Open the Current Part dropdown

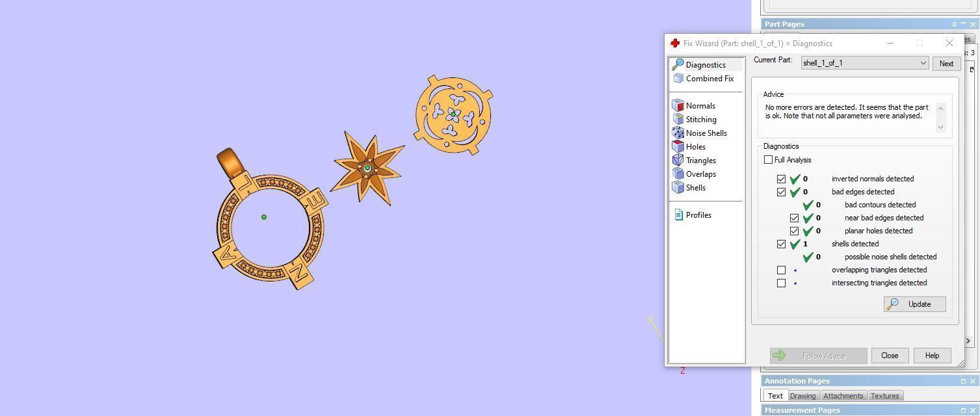tap(864, 63)
